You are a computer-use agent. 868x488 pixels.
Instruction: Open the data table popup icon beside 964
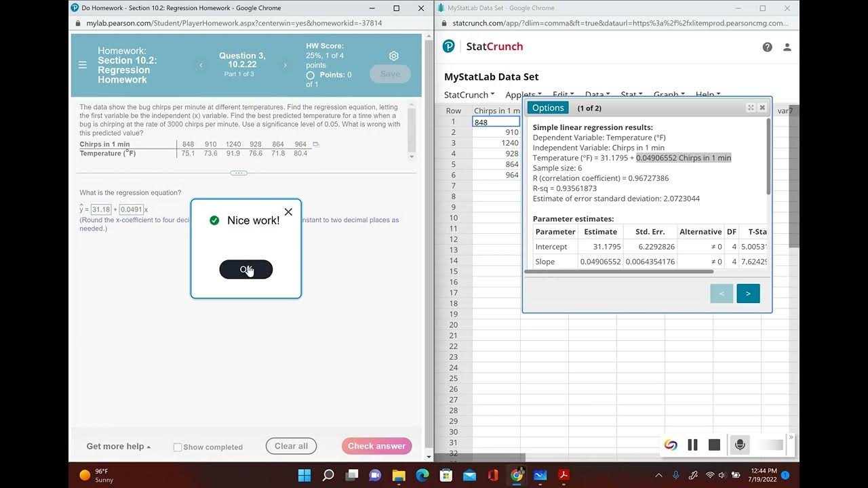pyautogui.click(x=315, y=144)
